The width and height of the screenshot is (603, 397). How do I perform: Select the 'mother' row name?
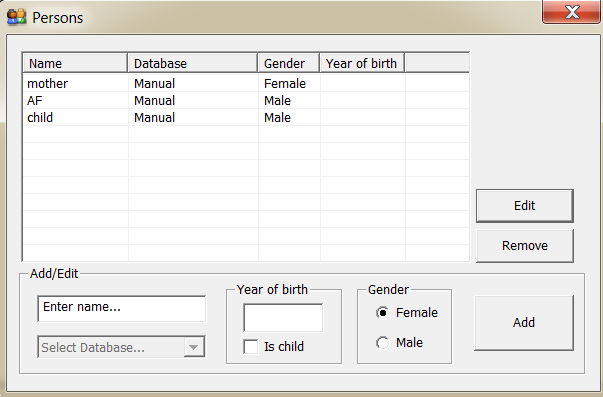coord(47,83)
